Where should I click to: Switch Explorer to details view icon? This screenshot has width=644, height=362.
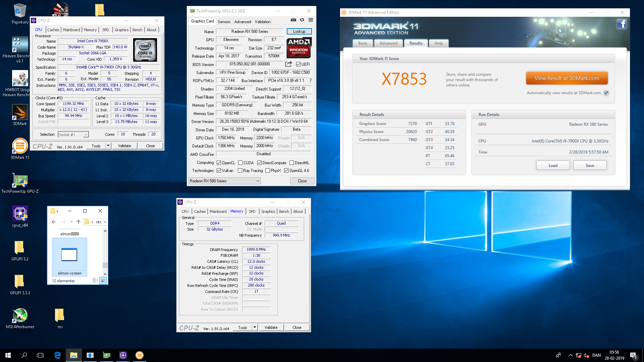click(96, 281)
